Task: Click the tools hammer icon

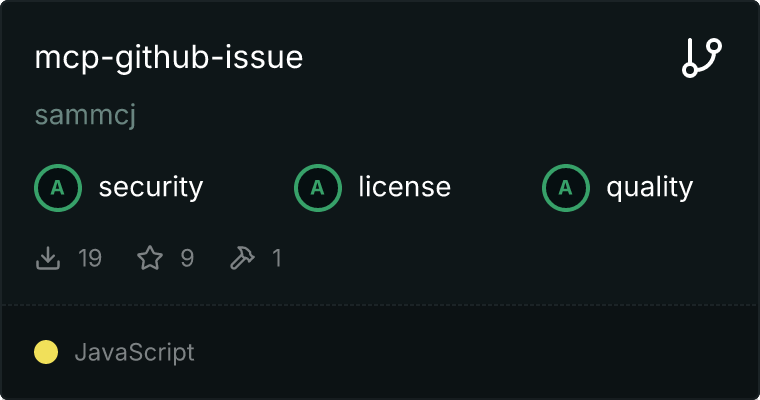Action: 242,258
